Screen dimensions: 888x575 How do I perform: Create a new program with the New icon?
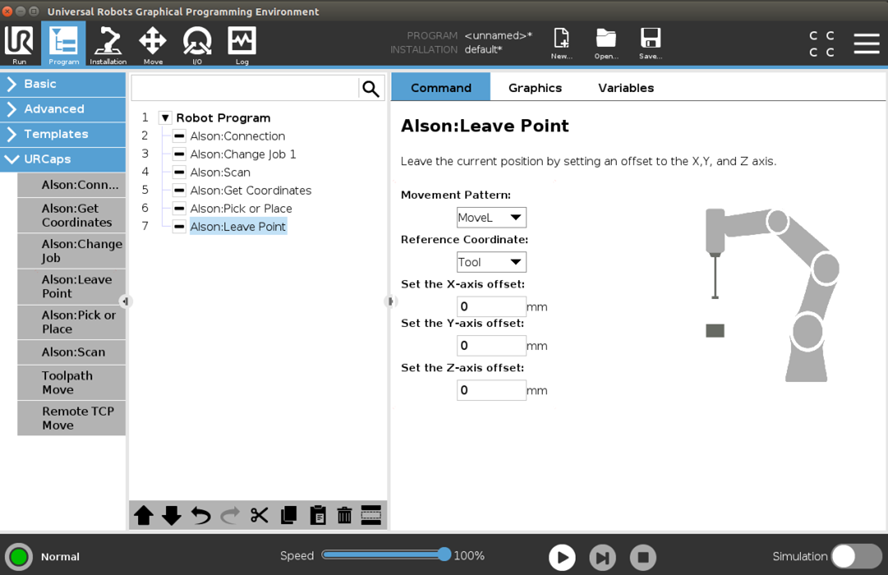coord(561,44)
